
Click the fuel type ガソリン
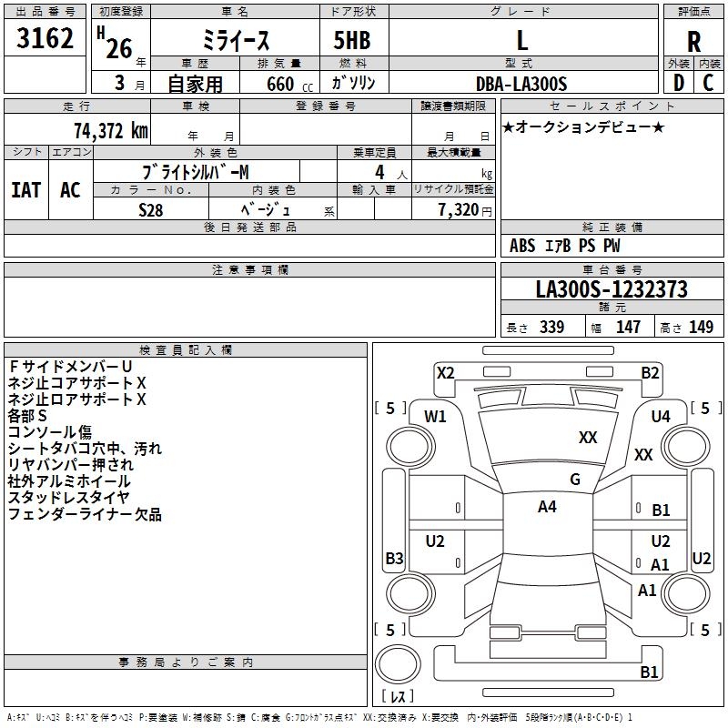point(353,83)
